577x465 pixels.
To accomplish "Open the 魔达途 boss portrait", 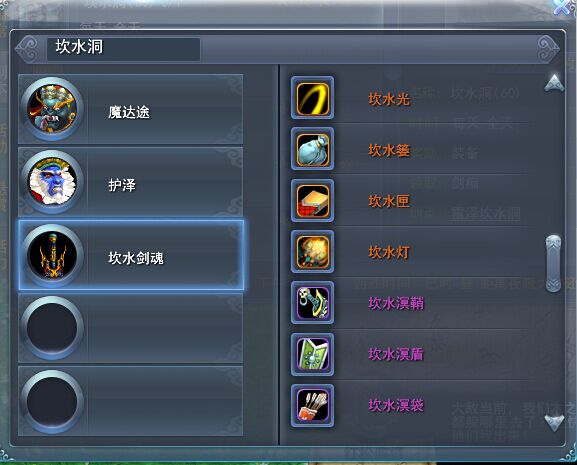I will [52, 109].
